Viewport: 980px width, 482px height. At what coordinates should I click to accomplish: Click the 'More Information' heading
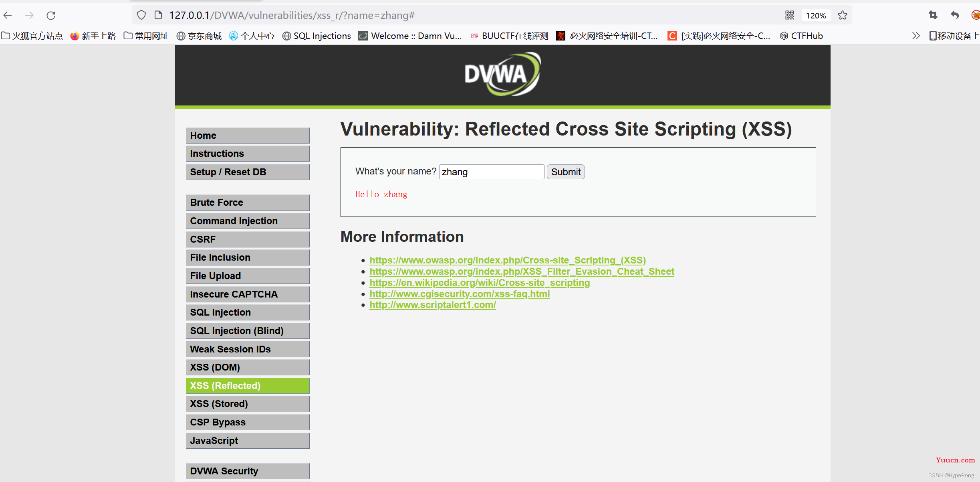pos(402,237)
